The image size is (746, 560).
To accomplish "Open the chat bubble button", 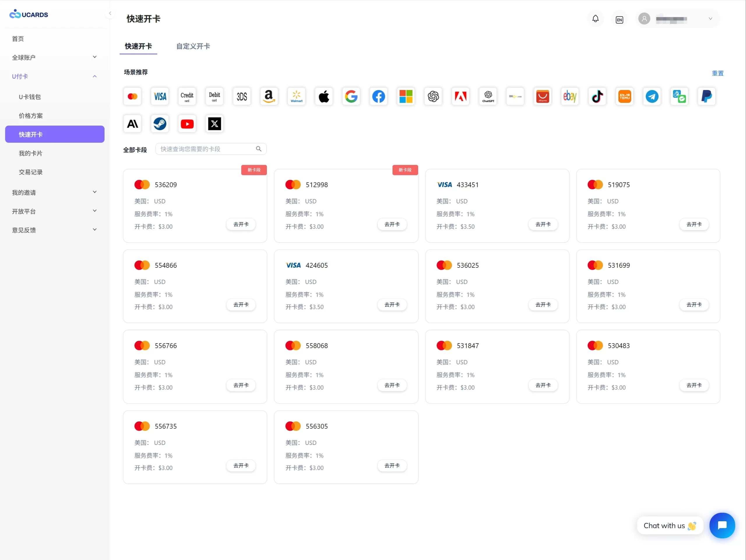I will 722,525.
